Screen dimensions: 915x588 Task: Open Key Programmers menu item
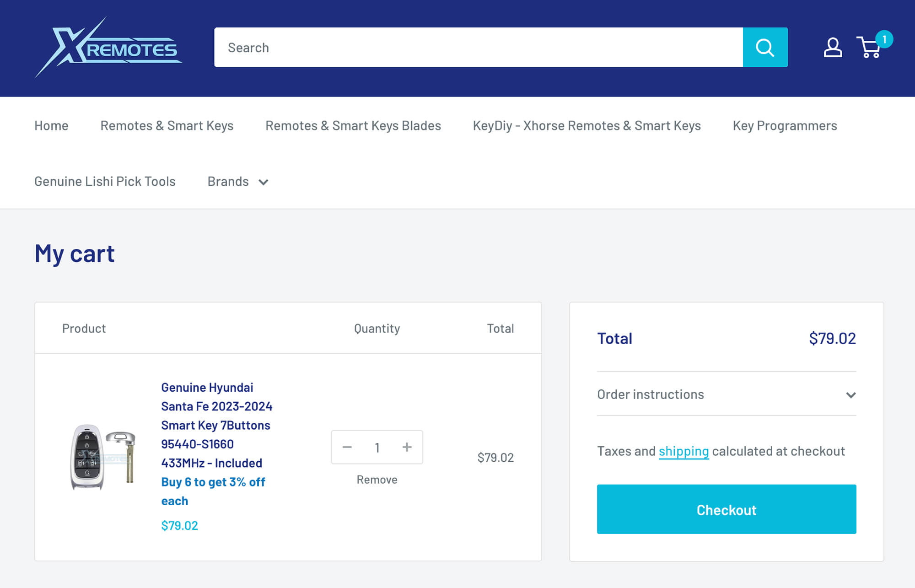point(785,125)
